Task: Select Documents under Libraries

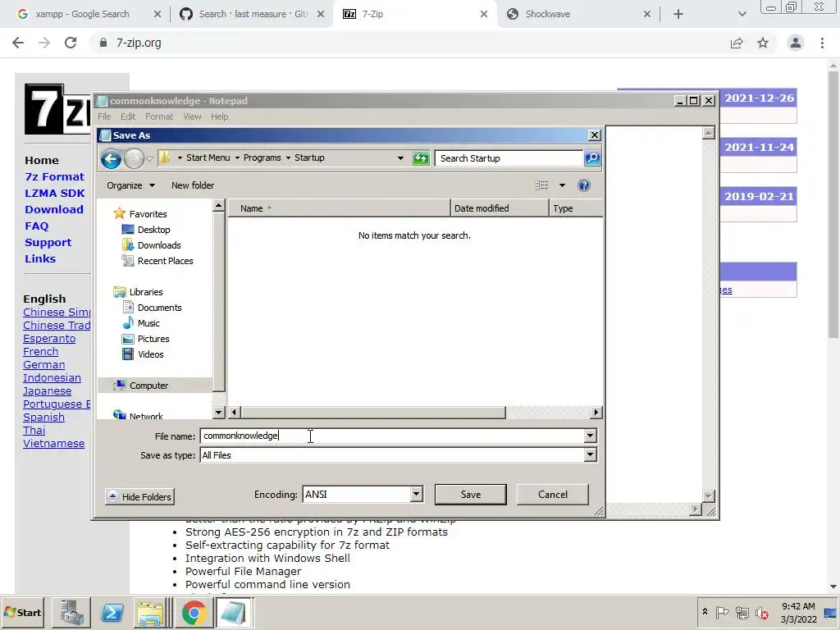Action: [x=160, y=308]
